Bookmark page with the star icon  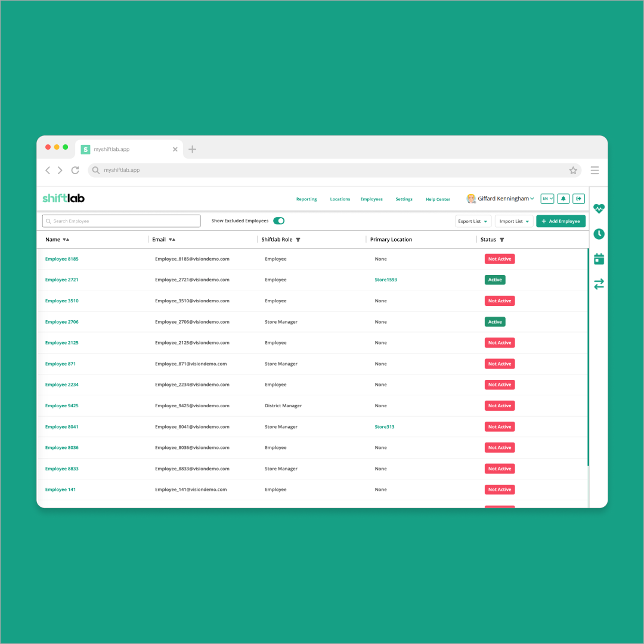point(573,171)
